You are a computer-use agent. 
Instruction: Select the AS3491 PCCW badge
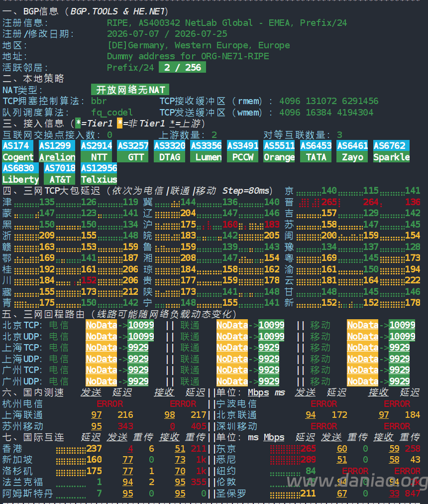(242, 151)
